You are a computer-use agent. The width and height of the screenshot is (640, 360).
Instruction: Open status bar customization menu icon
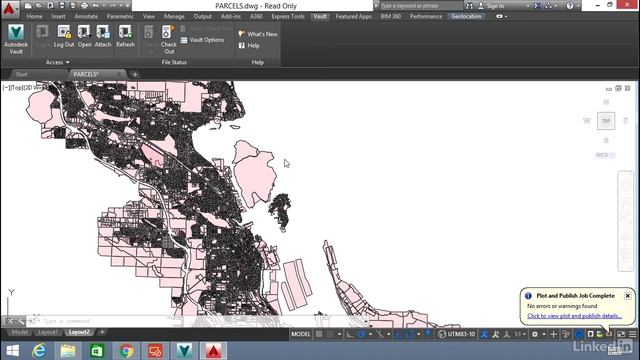pyautogui.click(x=633, y=334)
